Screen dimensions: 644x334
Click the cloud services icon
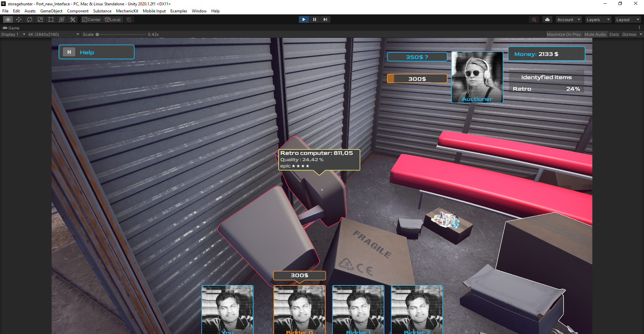[x=547, y=19]
